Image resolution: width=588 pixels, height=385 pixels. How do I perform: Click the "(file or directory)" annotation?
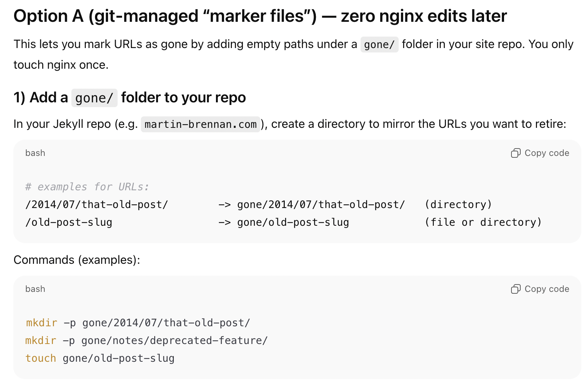pyautogui.click(x=483, y=222)
